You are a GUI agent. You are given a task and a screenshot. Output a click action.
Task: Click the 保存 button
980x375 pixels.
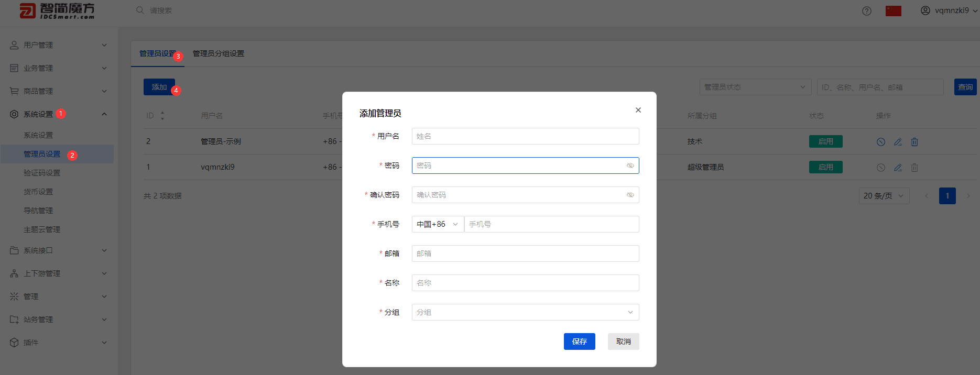click(580, 341)
